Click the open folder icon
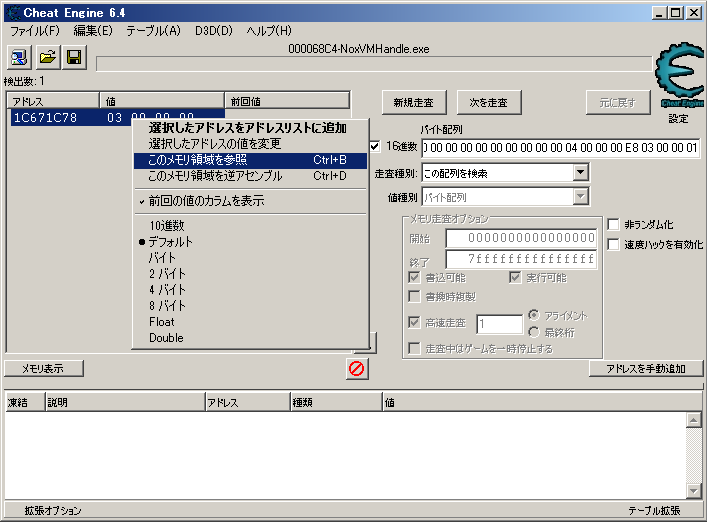The height and width of the screenshot is (522, 707). [x=47, y=57]
